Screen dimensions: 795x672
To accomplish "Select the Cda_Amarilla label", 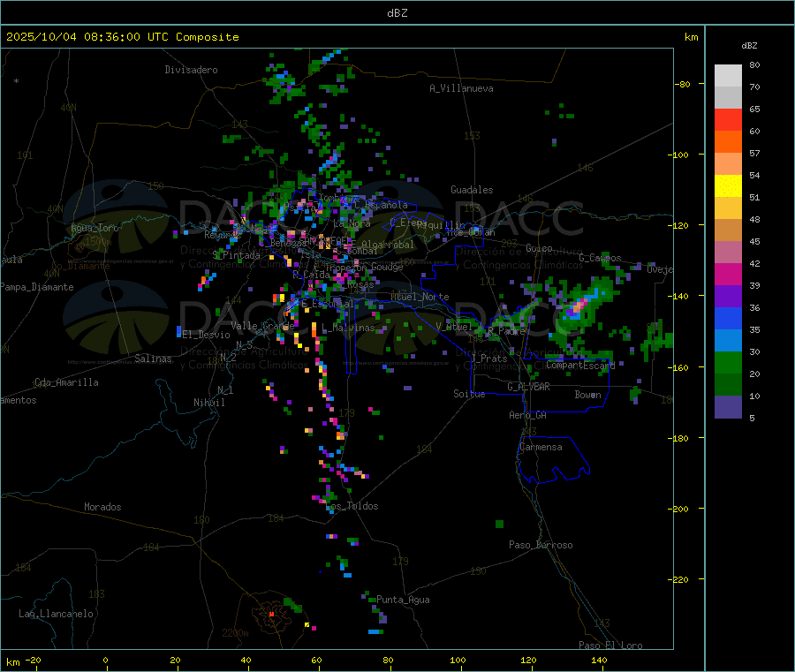I will [x=66, y=382].
